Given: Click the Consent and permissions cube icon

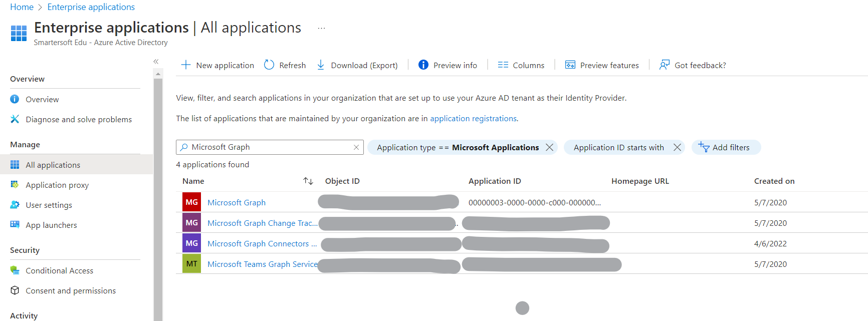Looking at the screenshot, I should (x=15, y=290).
